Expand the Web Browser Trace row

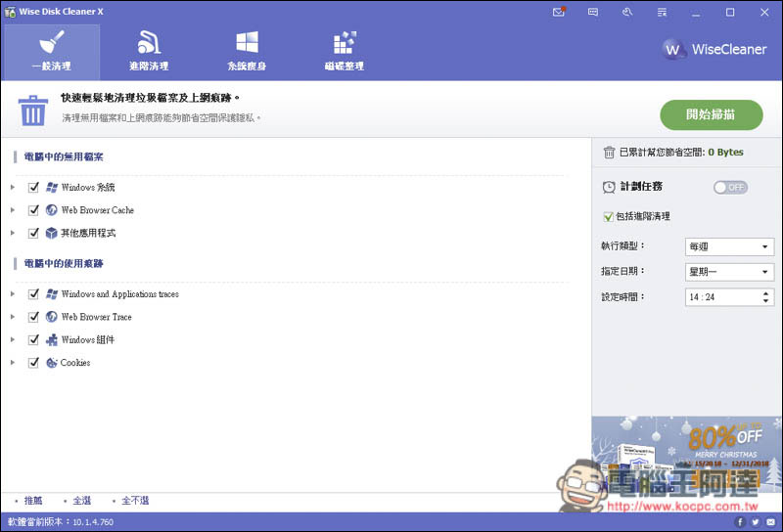click(x=13, y=317)
